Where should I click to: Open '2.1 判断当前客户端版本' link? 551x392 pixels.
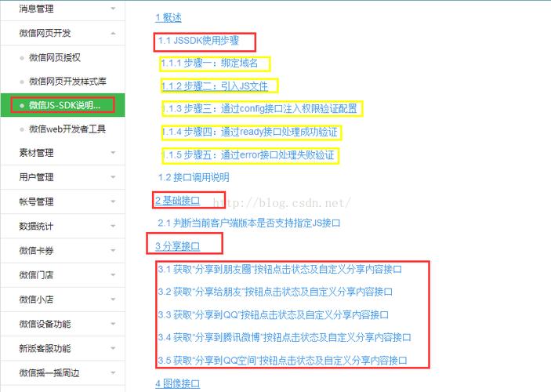click(x=249, y=223)
